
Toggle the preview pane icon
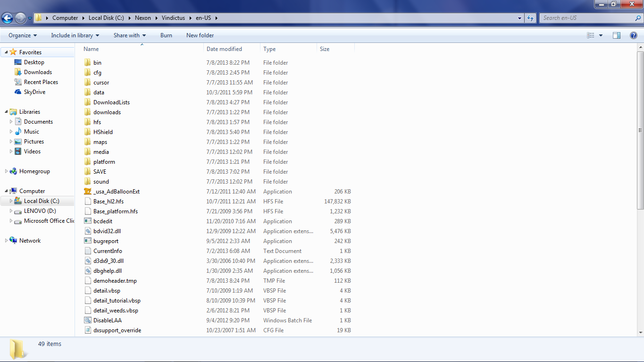pos(617,35)
